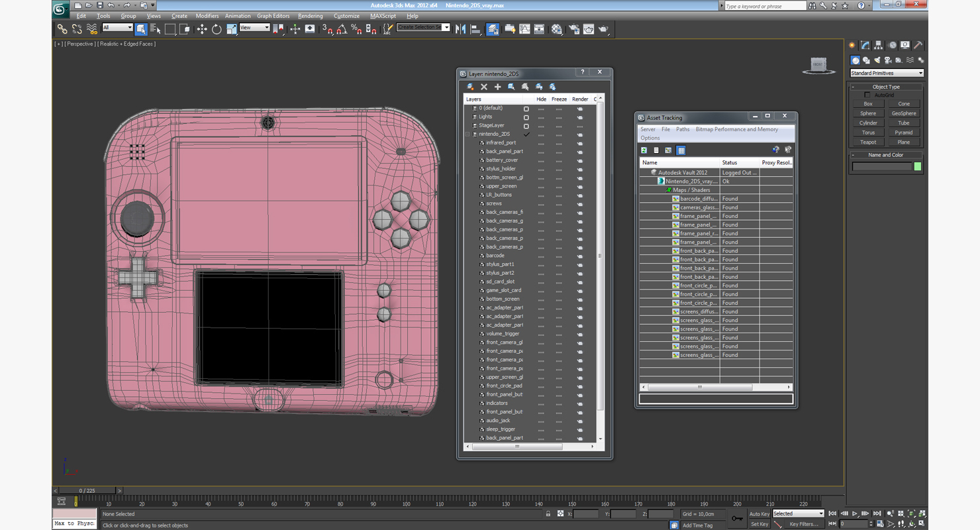Open Standard Primitives dropdown

887,73
